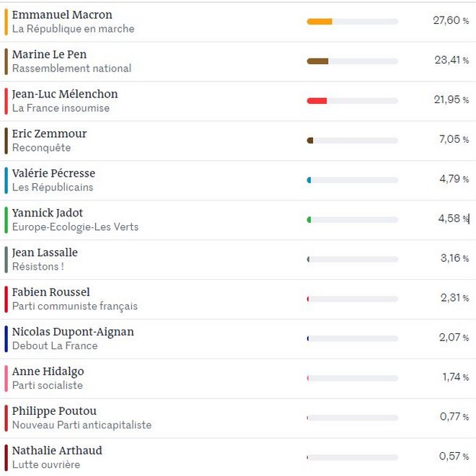Open Jean-Luc Mélenchon's candidate entry

point(65,94)
